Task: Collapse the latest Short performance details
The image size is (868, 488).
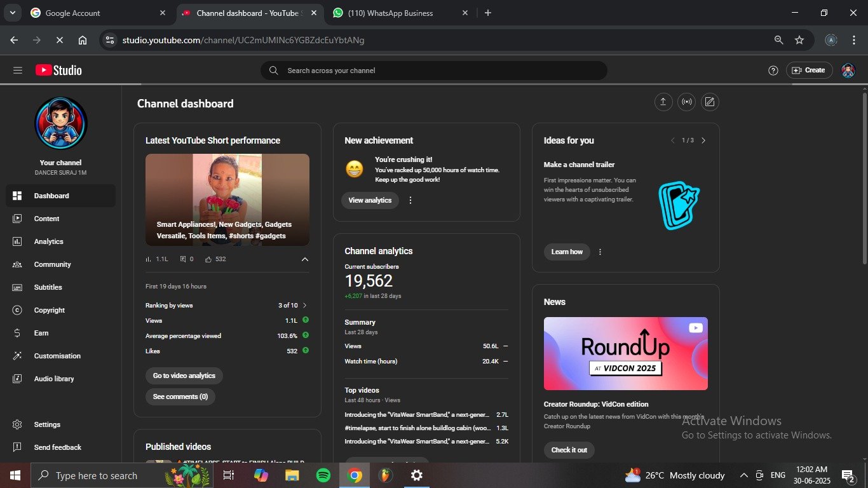Action: (305, 259)
